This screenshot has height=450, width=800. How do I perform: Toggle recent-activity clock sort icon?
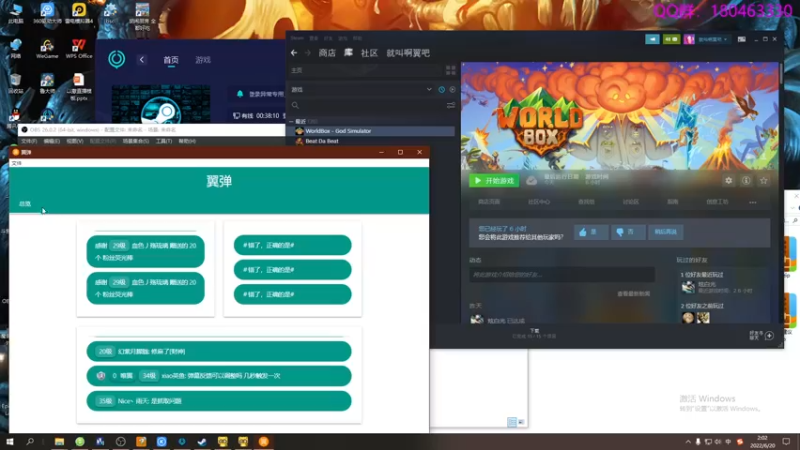pos(441,89)
